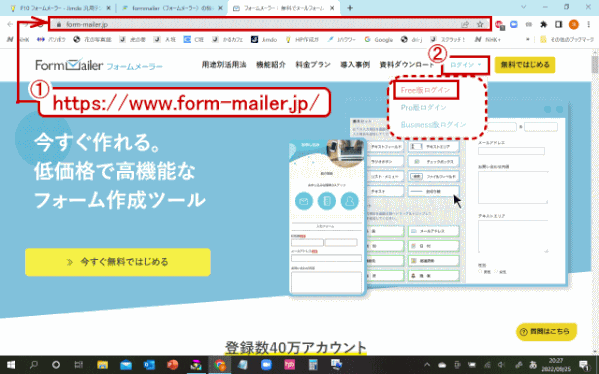Open Task View on the taskbar
This screenshot has height=374, width=599.
coord(79,365)
